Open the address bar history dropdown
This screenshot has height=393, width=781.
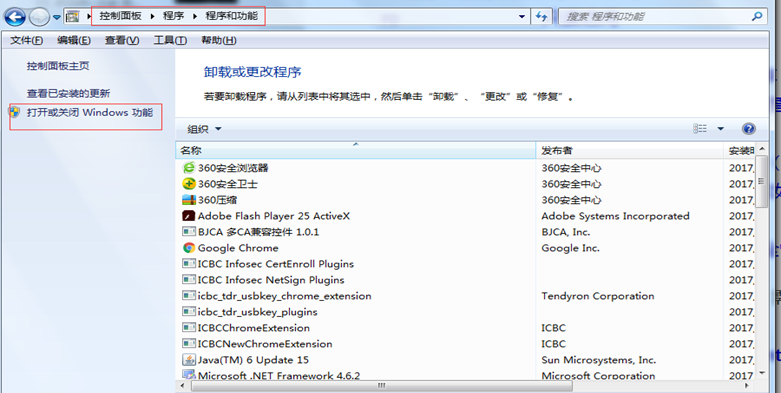point(521,16)
